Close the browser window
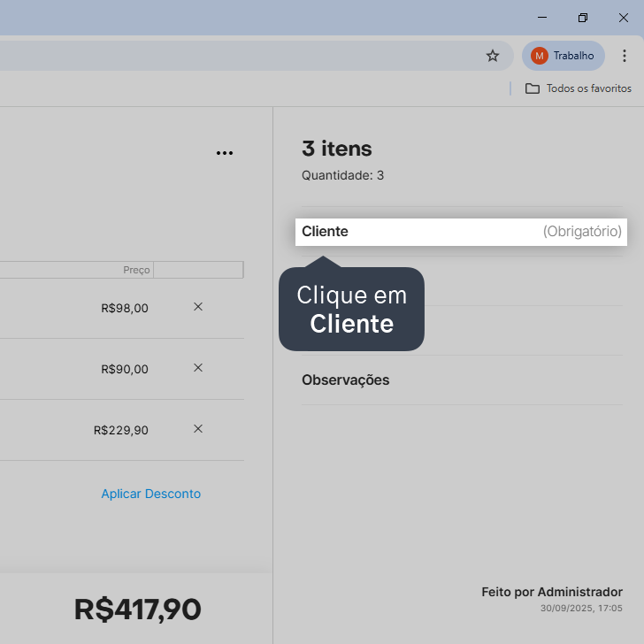Viewport: 644px width, 644px height. click(624, 18)
